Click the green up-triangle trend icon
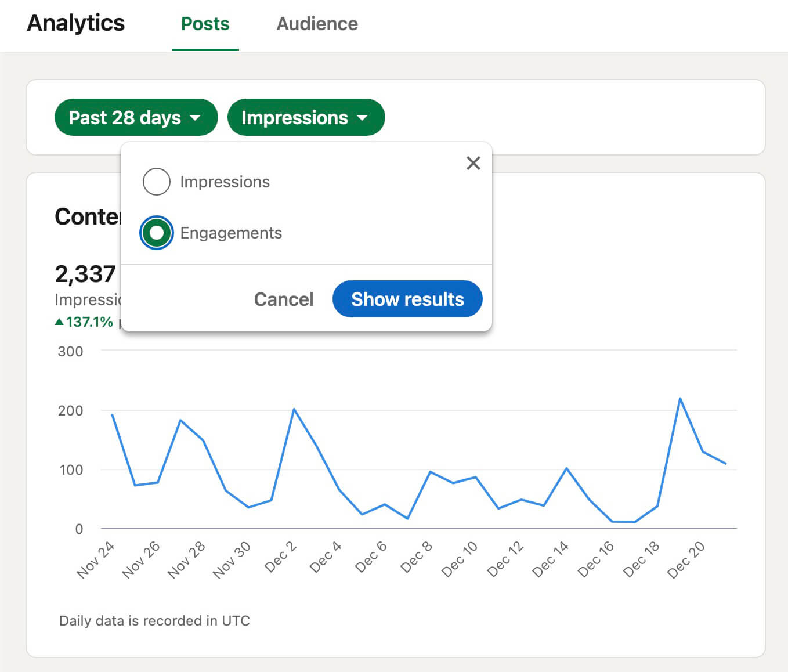The image size is (788, 672). pyautogui.click(x=59, y=321)
